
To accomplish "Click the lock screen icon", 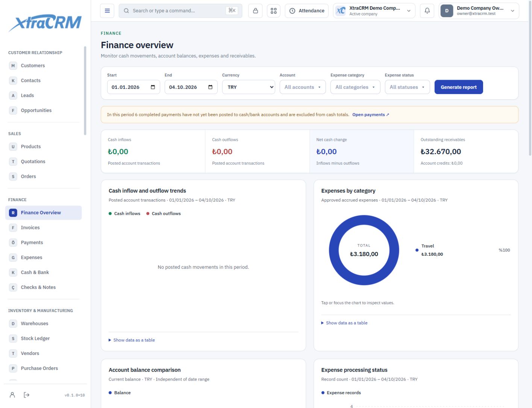I will (255, 11).
